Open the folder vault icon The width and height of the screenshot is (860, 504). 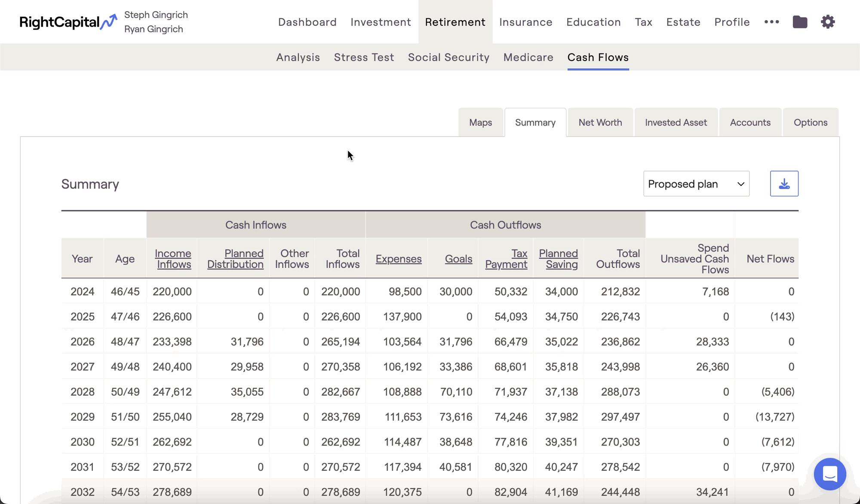point(800,22)
